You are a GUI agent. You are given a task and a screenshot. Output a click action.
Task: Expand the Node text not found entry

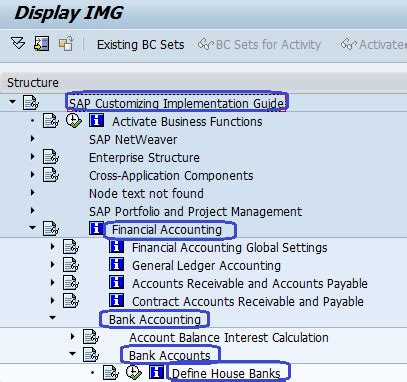(32, 192)
